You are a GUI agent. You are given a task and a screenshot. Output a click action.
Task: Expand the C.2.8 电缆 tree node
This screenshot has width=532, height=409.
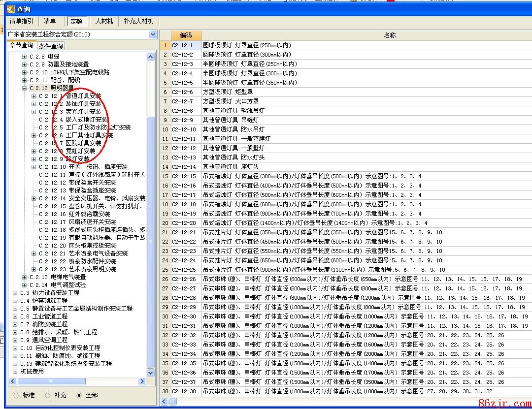pyautogui.click(x=25, y=57)
